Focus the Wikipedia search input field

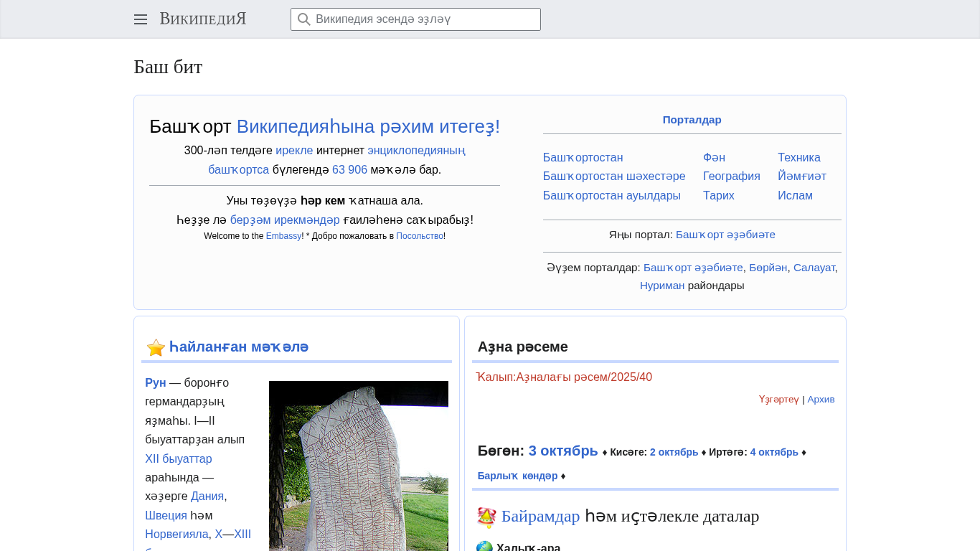pos(423,19)
